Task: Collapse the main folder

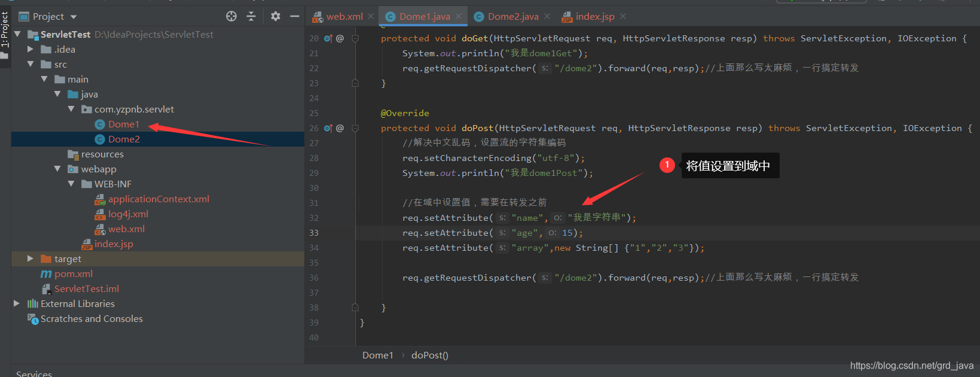Action: tap(44, 79)
